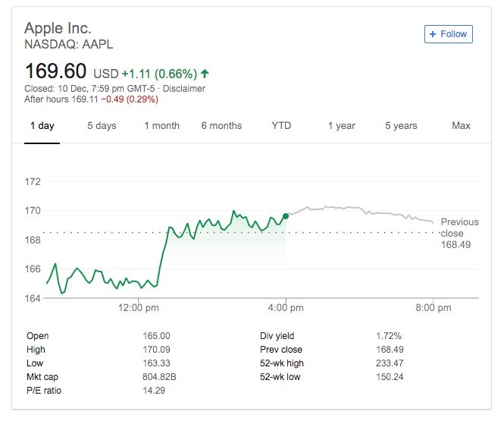Switch to the 5 days tab

[x=102, y=126]
